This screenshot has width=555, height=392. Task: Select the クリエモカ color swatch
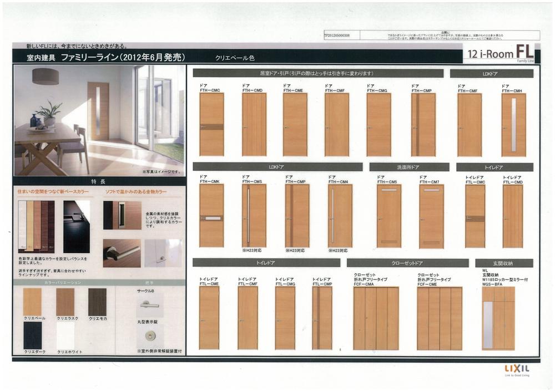click(97, 302)
